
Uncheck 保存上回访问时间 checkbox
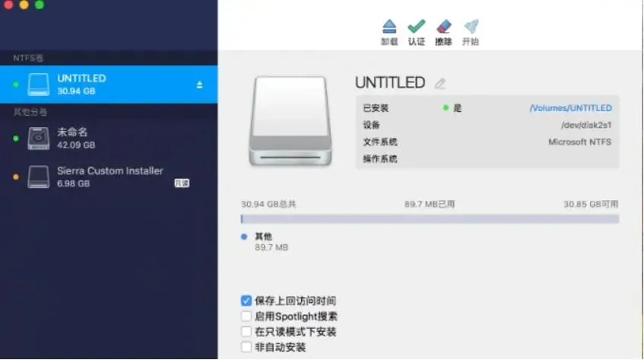point(246,301)
